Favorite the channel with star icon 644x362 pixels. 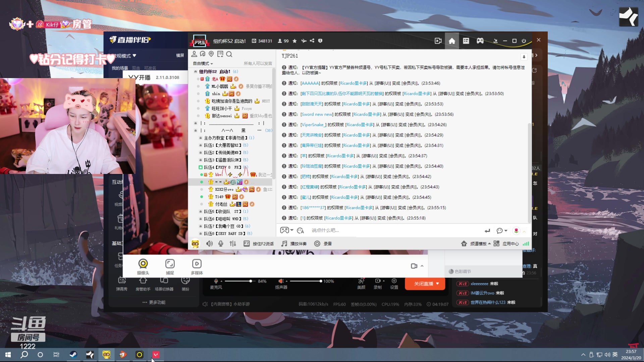[294, 41]
